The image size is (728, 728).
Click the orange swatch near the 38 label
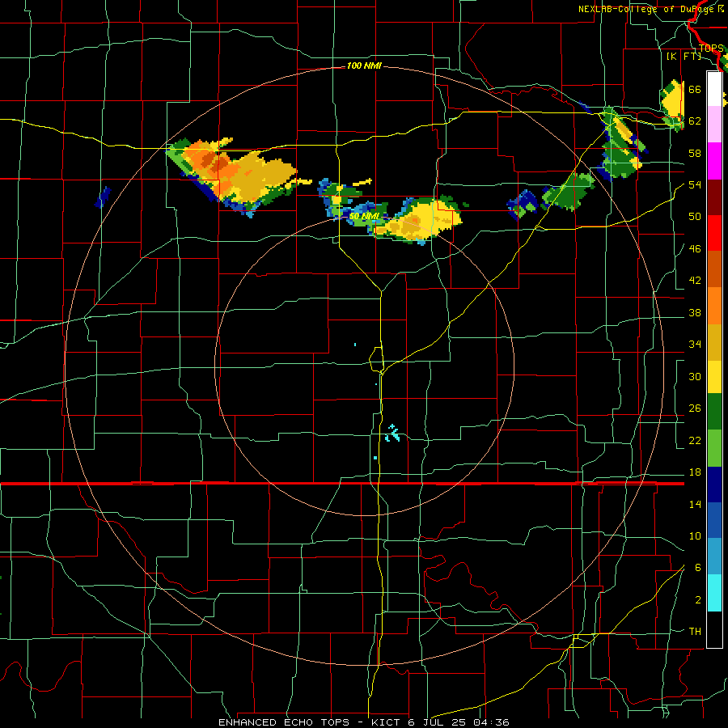pyautogui.click(x=714, y=306)
